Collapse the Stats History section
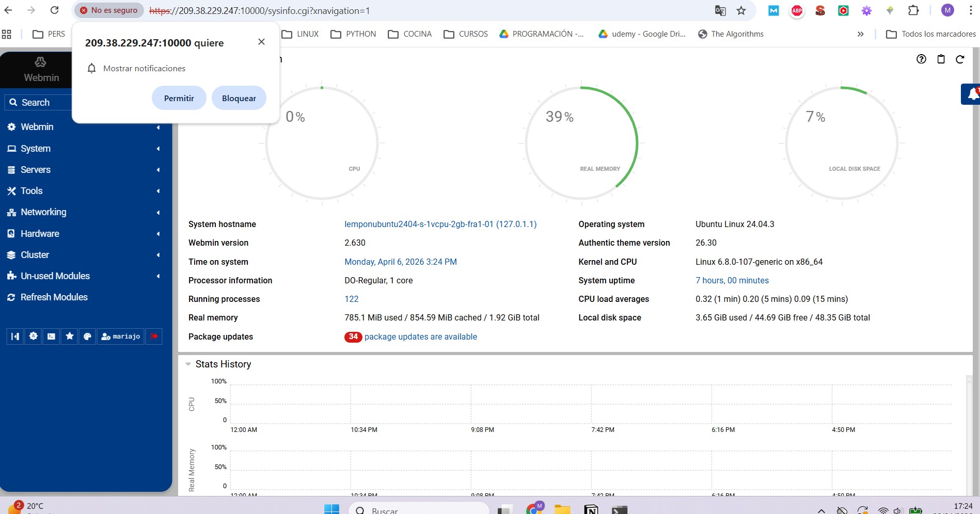980x514 pixels. point(188,364)
